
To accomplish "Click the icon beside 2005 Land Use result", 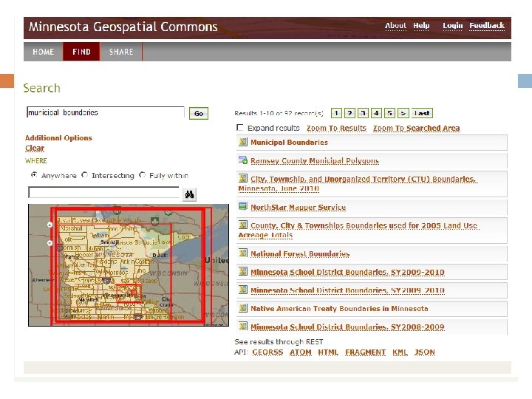I will click(243, 225).
